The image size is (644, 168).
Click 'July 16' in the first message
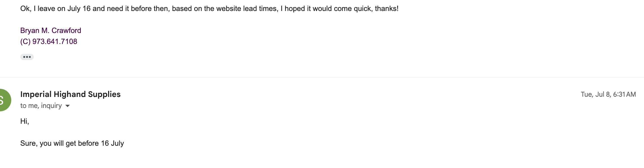click(79, 9)
